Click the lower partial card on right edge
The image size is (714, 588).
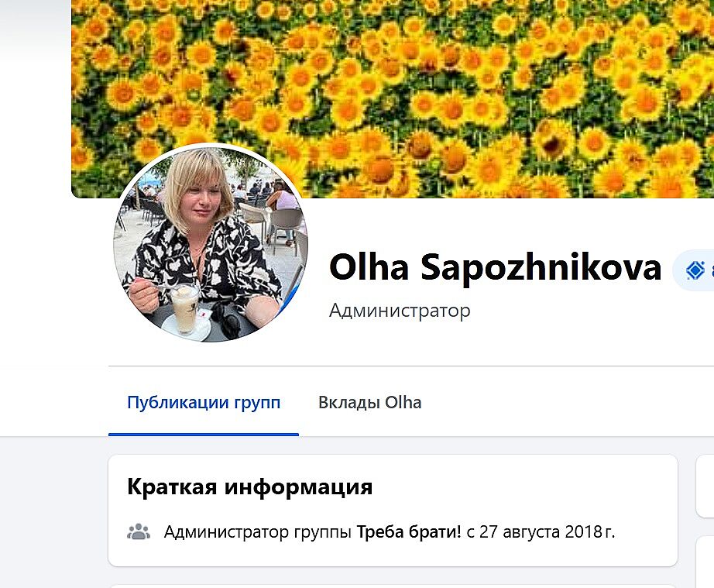pyautogui.click(x=705, y=562)
